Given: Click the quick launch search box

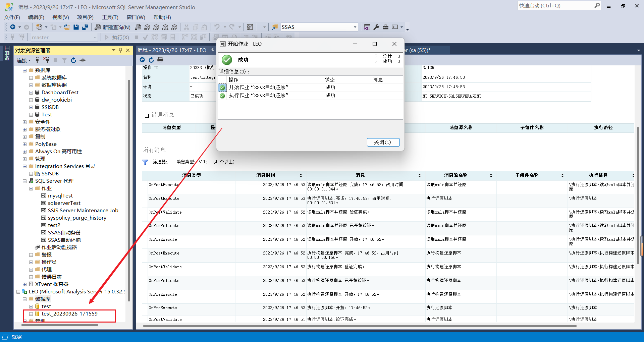Looking at the screenshot, I should pyautogui.click(x=559, y=6).
